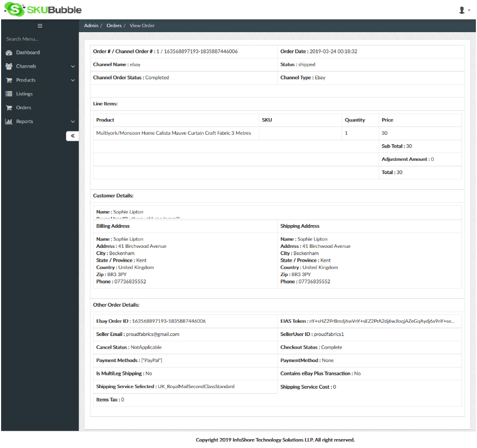The image size is (477, 448).
Task: Click the Product column header
Action: pos(105,120)
